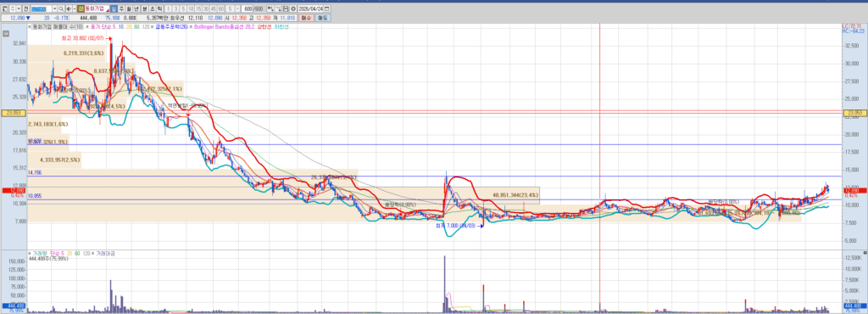Click the 60 moving average legend value
The image size is (868, 314).
[136, 26]
